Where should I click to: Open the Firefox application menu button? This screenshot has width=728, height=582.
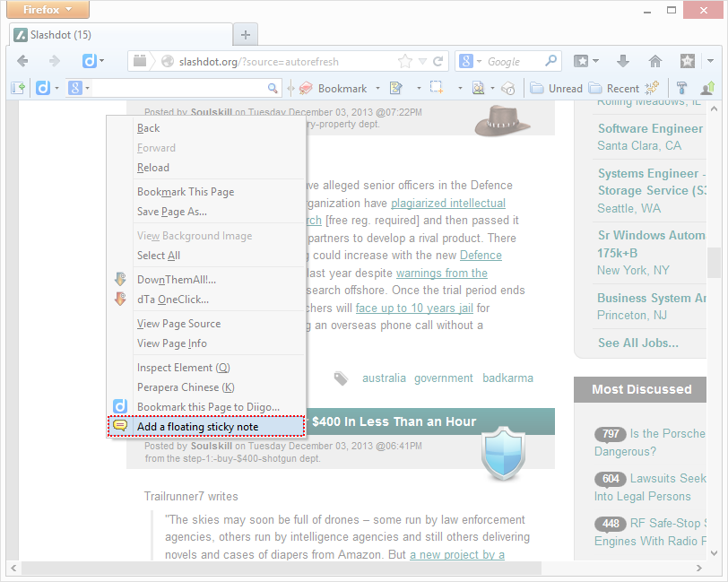coord(48,10)
